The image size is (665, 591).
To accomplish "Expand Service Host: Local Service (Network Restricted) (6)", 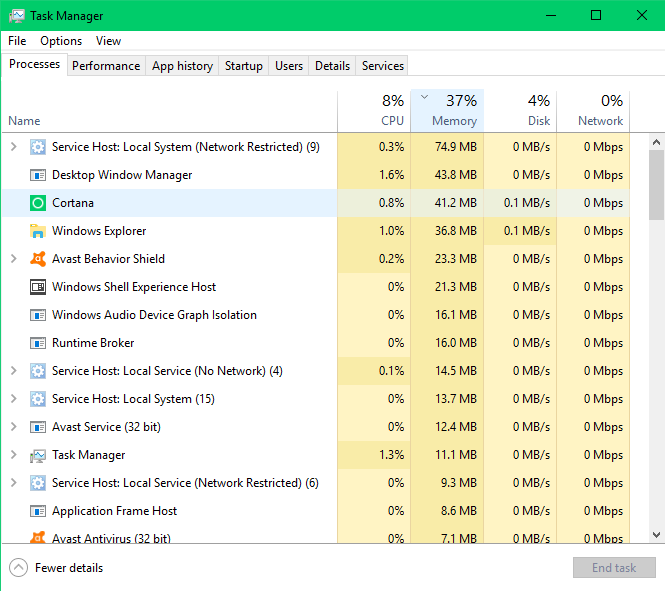I will 14,482.
